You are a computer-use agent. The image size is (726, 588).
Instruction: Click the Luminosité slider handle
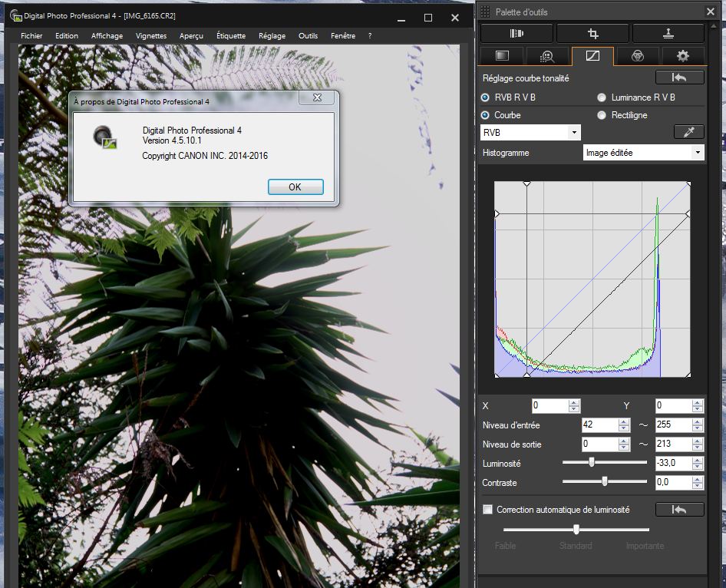click(x=591, y=462)
